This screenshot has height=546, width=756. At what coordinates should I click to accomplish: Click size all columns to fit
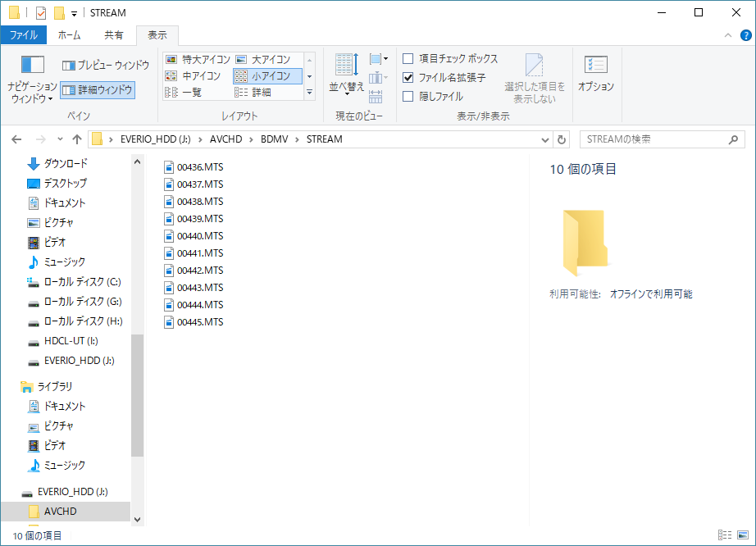point(376,97)
